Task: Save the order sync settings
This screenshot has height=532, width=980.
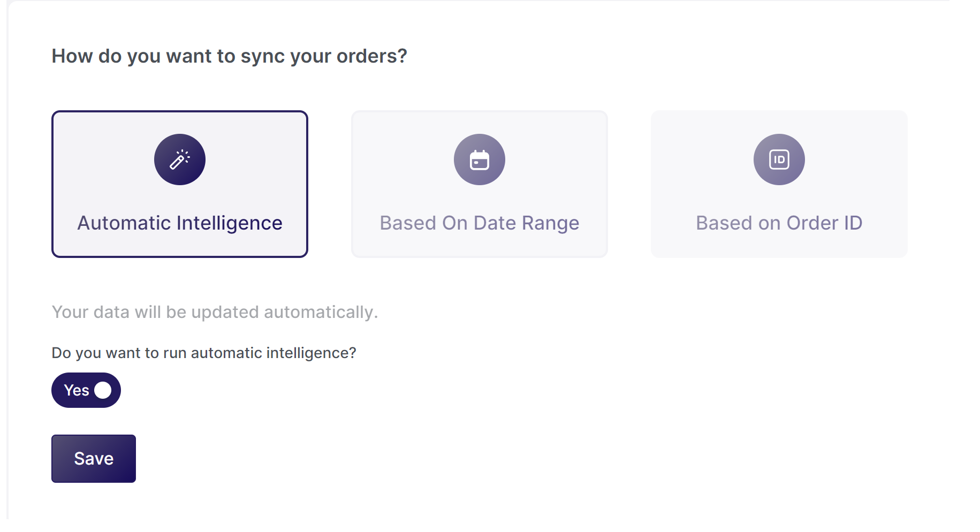Action: pos(94,459)
